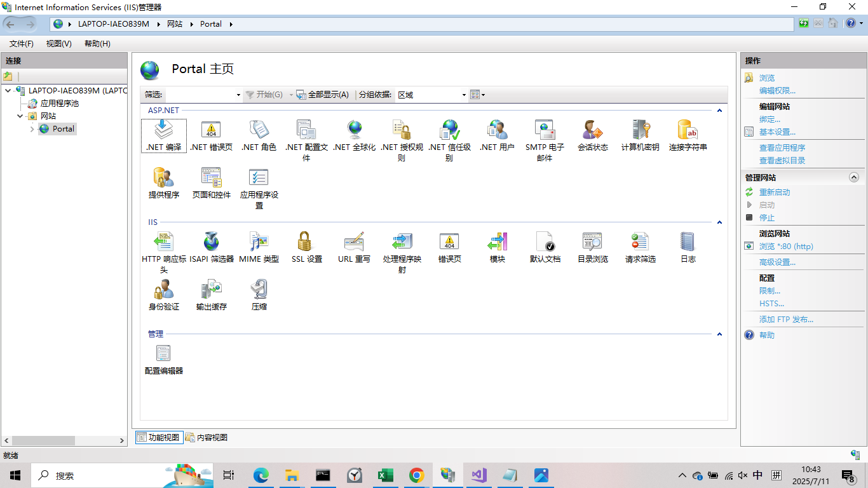This screenshot has height=488, width=868.
Task: Open the .NET 配置文件 feature
Action: [x=306, y=140]
